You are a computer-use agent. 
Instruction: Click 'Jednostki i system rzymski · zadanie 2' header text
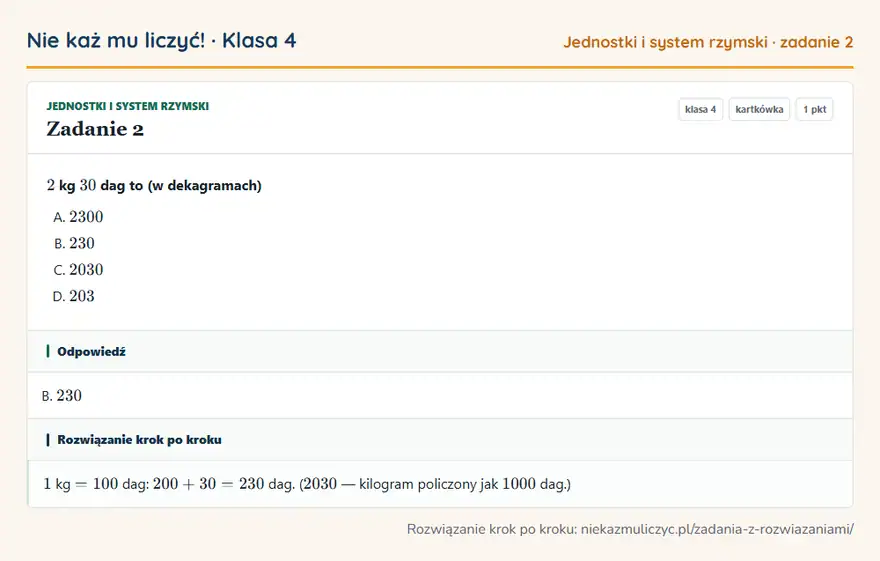708,43
